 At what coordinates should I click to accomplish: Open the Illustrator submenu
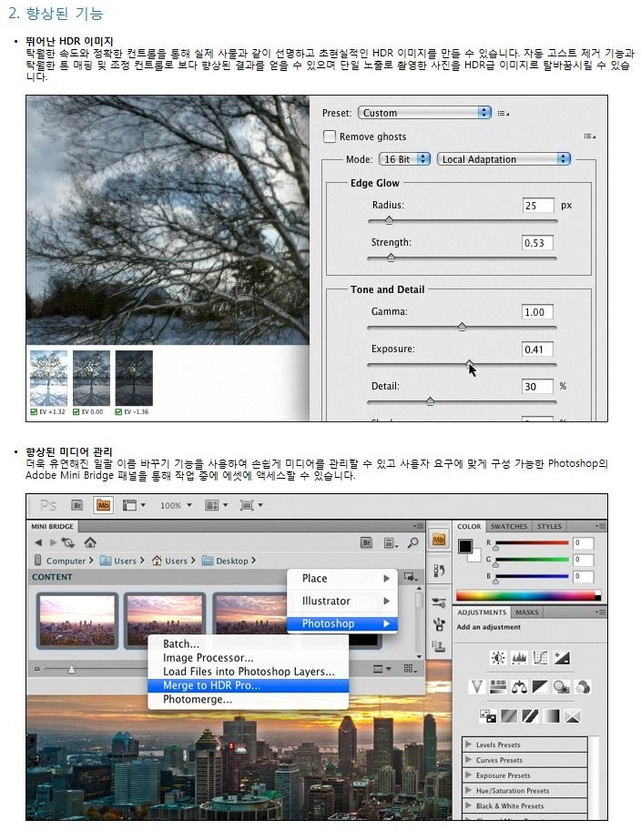pos(342,601)
